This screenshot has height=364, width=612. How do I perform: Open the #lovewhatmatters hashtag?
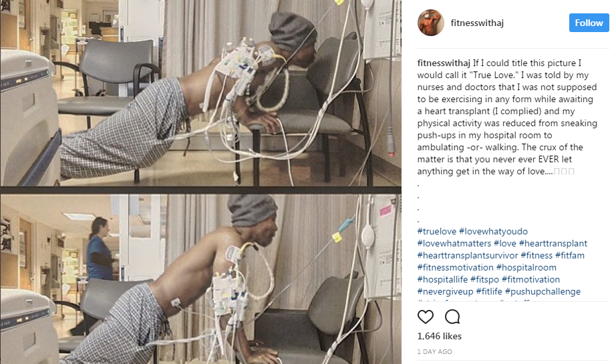(454, 244)
